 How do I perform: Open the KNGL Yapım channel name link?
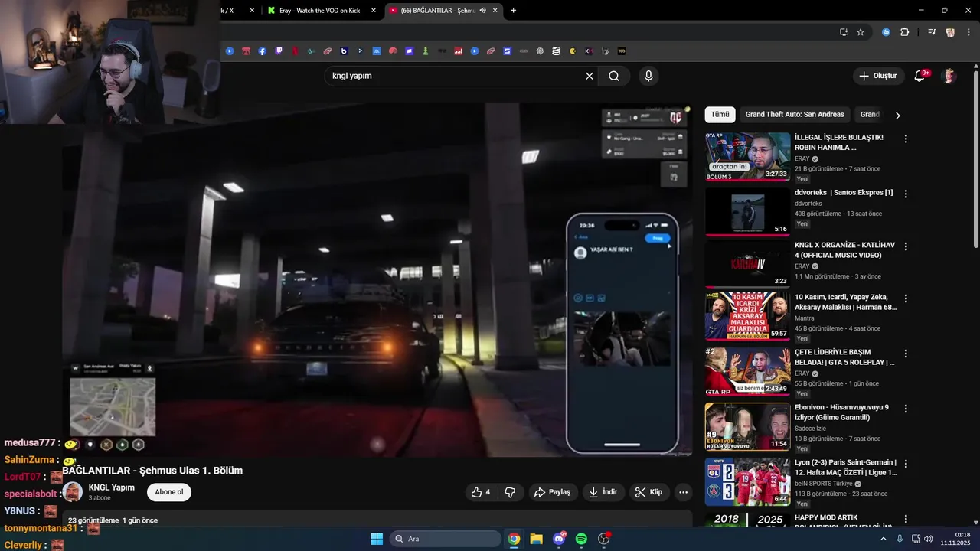tap(112, 487)
